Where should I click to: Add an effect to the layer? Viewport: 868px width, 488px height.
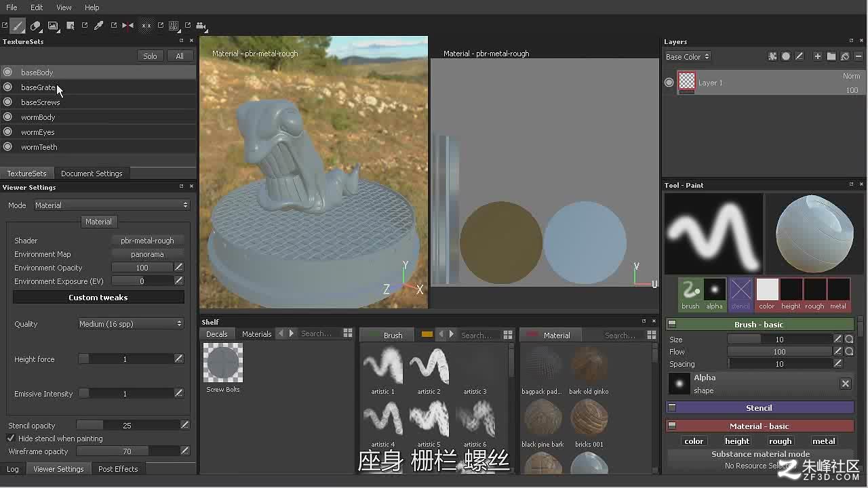coord(772,56)
